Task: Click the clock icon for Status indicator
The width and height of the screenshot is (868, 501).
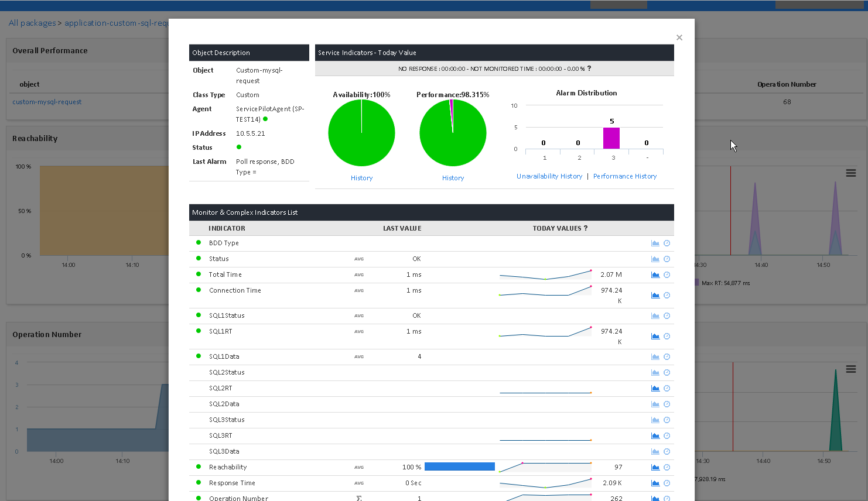Action: [x=667, y=259]
